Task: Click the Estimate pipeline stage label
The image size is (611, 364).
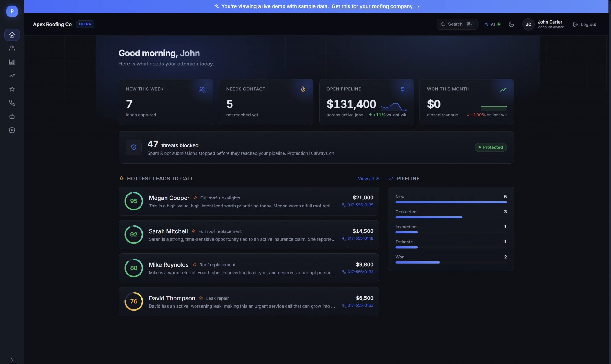Action: click(404, 242)
